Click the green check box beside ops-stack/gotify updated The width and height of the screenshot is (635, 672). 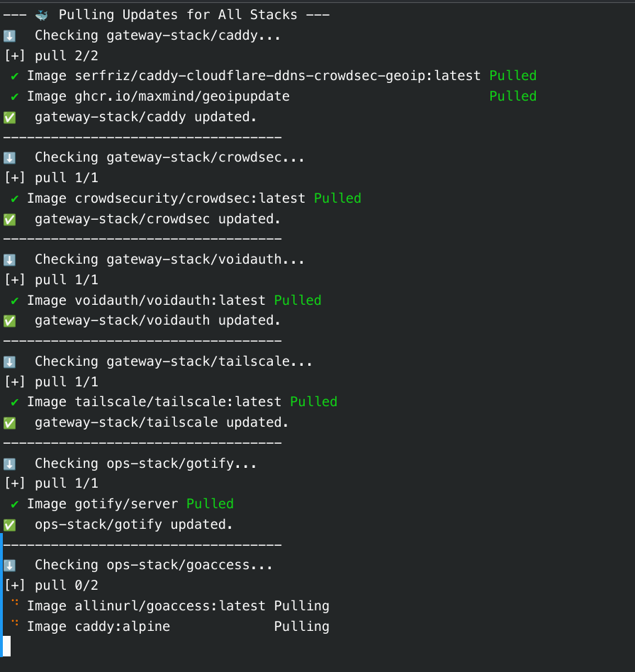[10, 525]
